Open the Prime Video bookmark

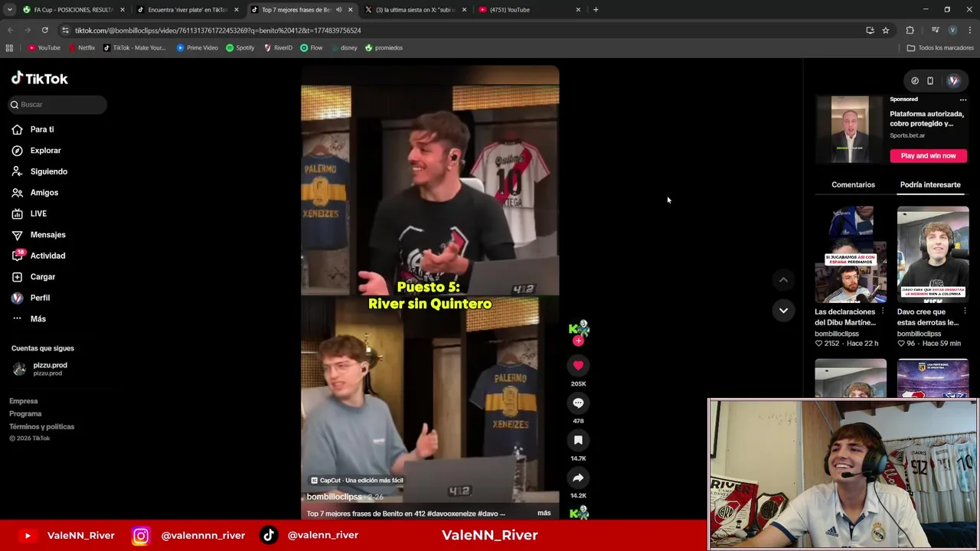[197, 47]
